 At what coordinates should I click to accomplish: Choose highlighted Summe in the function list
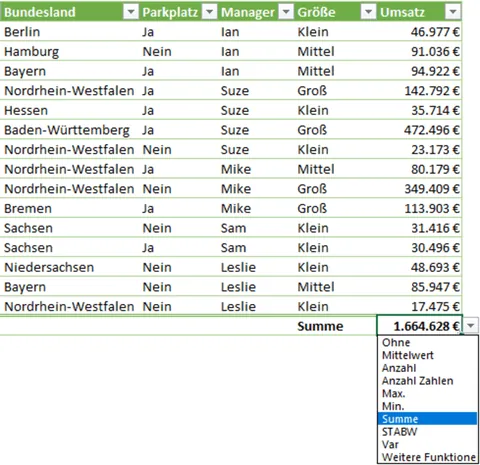(x=428, y=419)
